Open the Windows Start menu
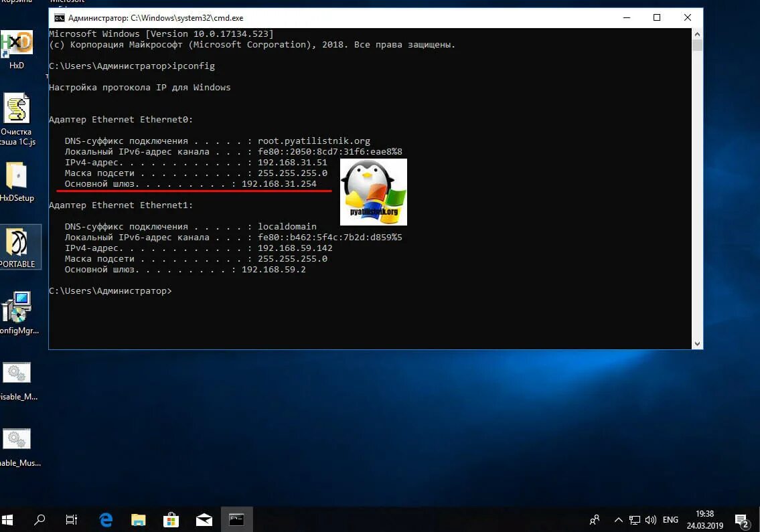Viewport: 760px width, 532px height. coord(7,520)
